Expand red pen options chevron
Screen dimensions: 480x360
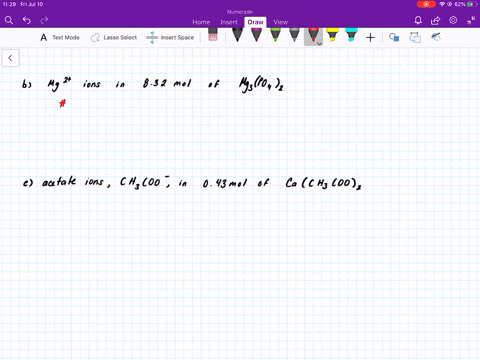pos(319,44)
